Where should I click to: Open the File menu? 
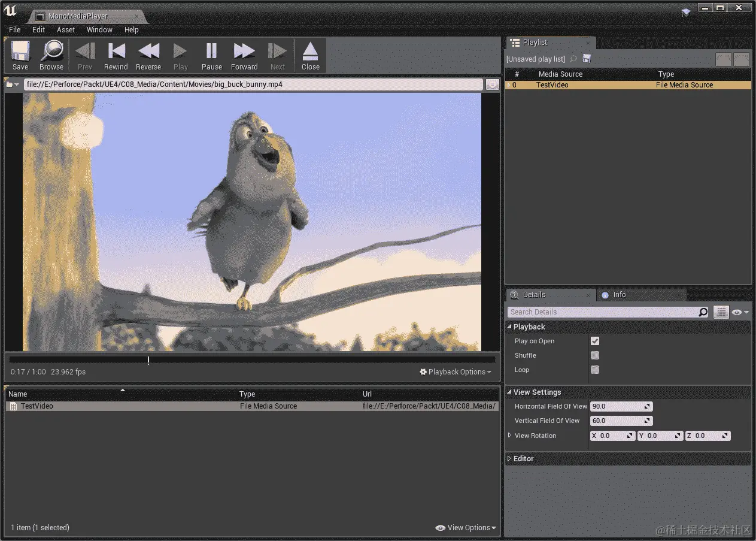[15, 29]
